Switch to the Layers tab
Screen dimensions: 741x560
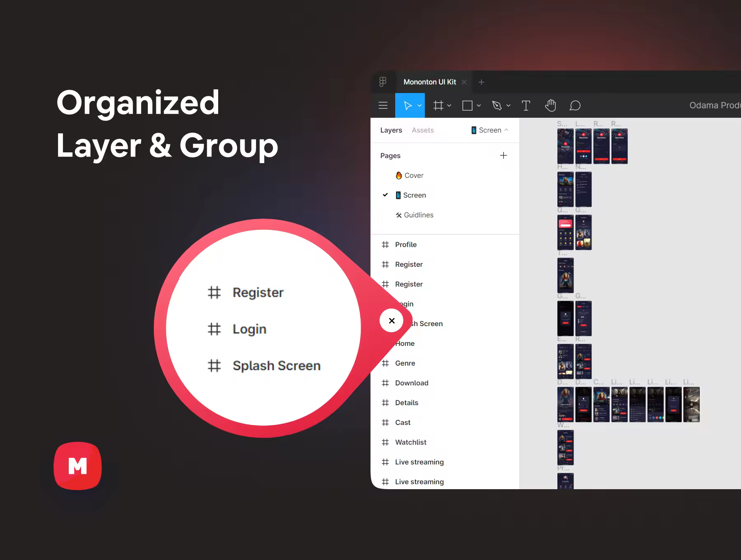(391, 130)
